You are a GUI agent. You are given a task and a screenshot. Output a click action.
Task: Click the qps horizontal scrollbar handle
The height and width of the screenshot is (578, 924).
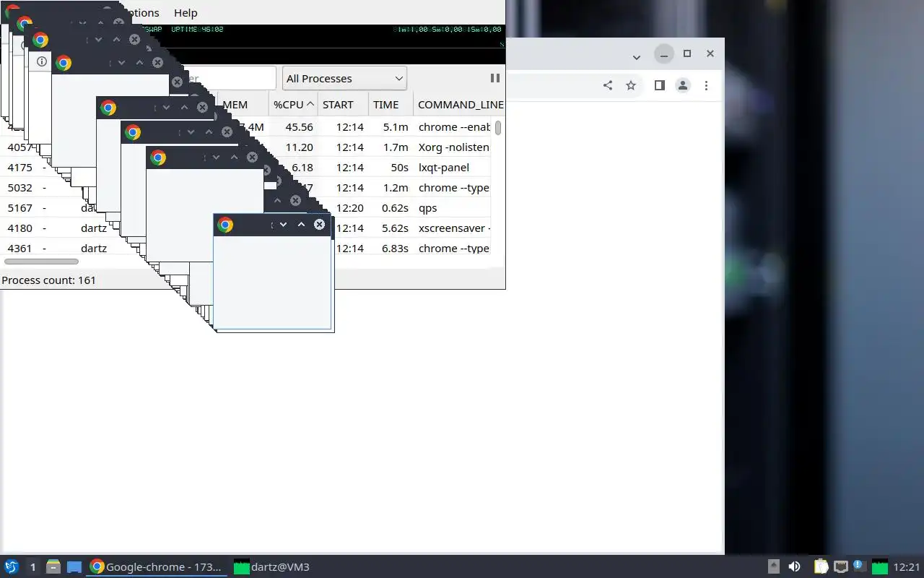pyautogui.click(x=41, y=262)
